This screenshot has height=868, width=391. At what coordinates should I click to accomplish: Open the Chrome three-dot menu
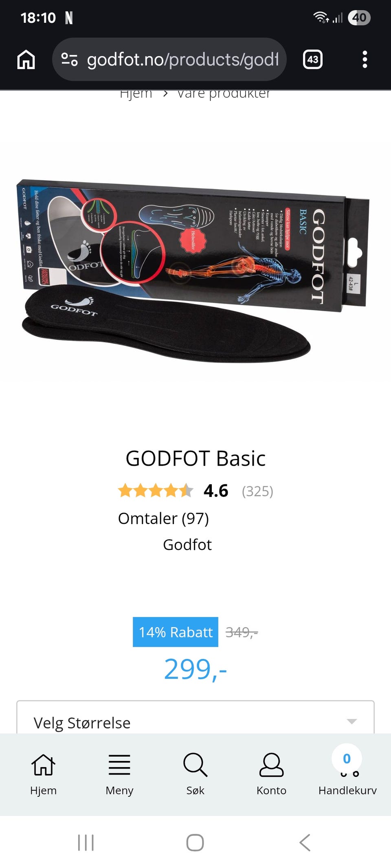coord(365,59)
